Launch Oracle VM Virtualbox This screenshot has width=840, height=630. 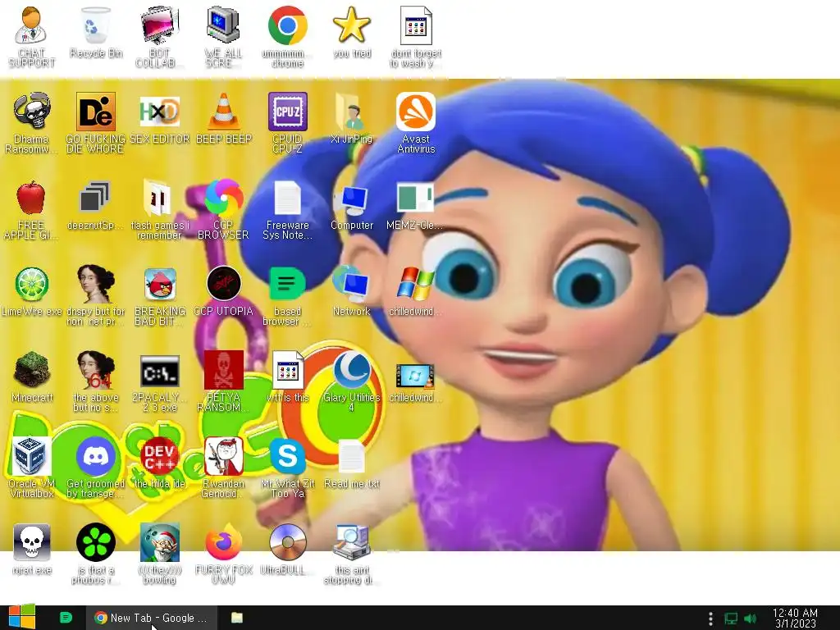(31, 467)
